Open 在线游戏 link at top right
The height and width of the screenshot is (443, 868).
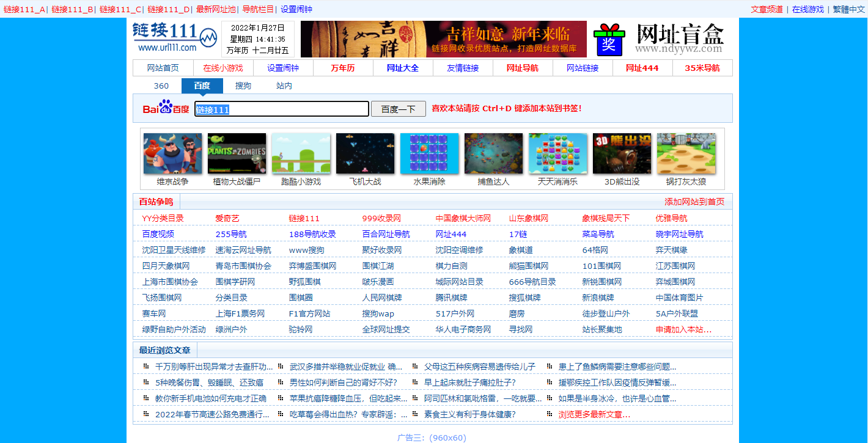click(808, 9)
